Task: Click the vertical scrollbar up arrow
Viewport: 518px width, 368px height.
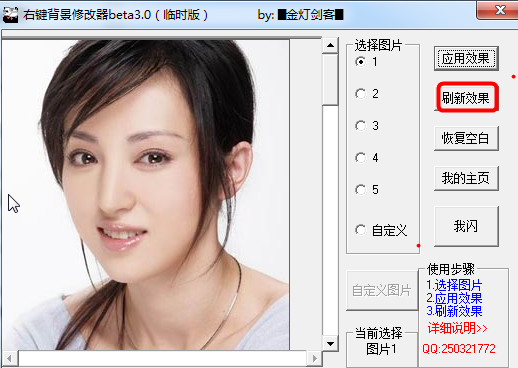Action: (330, 45)
